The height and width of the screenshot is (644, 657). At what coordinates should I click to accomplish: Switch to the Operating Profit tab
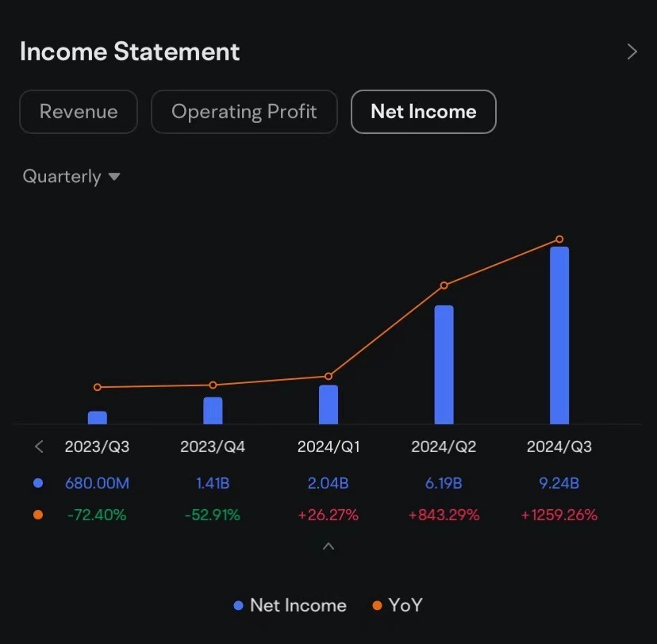coord(244,112)
